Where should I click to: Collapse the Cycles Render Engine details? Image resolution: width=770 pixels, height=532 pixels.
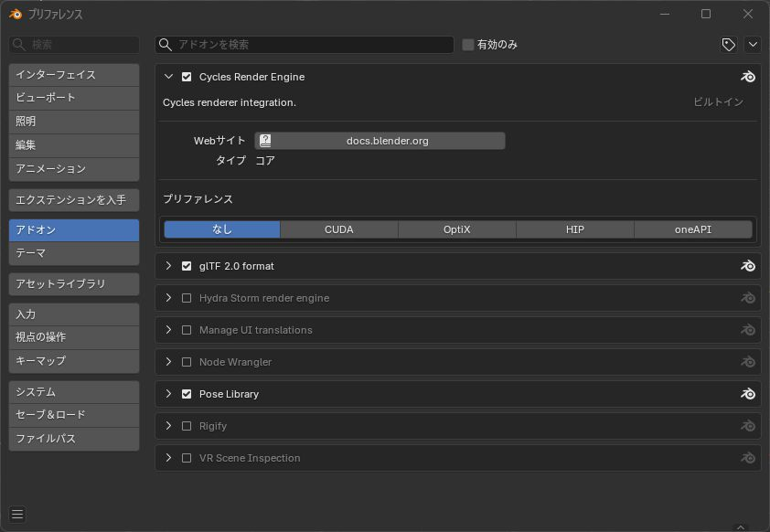tap(168, 77)
